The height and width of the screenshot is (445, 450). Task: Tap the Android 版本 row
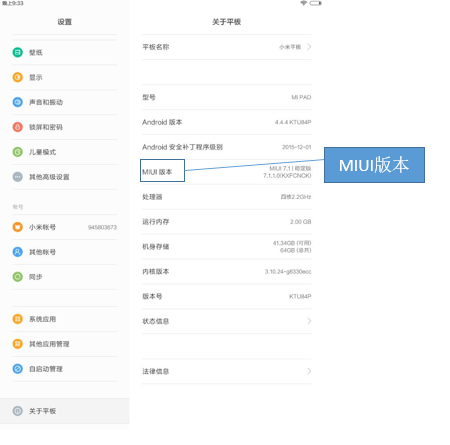pos(227,122)
